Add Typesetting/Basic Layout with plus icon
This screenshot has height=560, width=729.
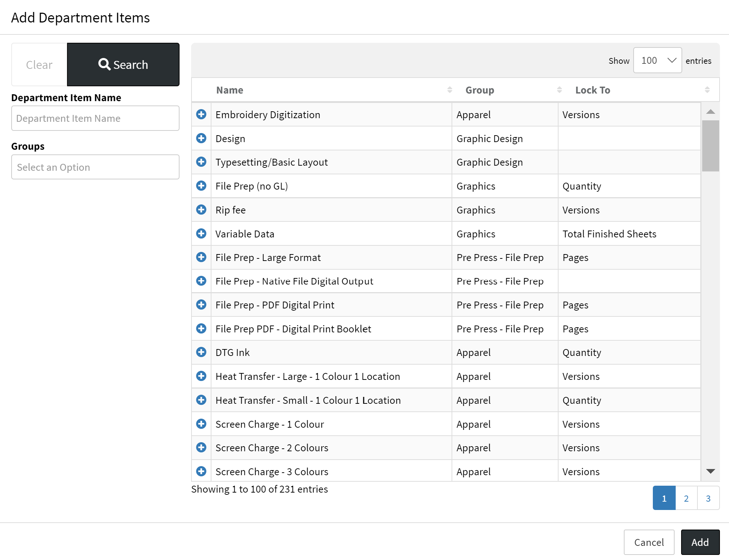201,162
